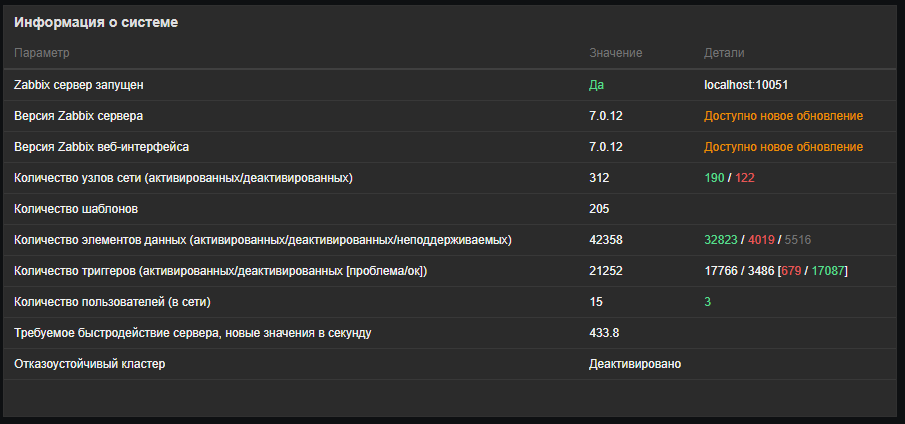Screen dimensions: 905x424
Task: Select the 433.8 new values per second
Action: click(604, 333)
